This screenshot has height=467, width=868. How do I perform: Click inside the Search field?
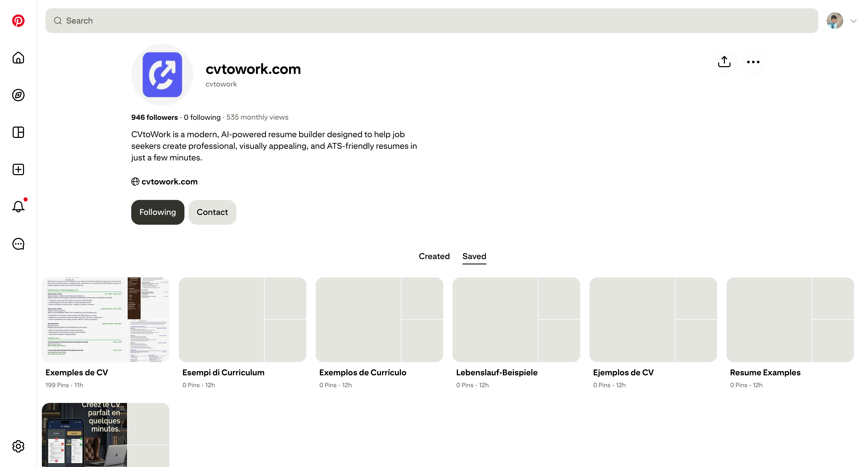[x=432, y=21]
